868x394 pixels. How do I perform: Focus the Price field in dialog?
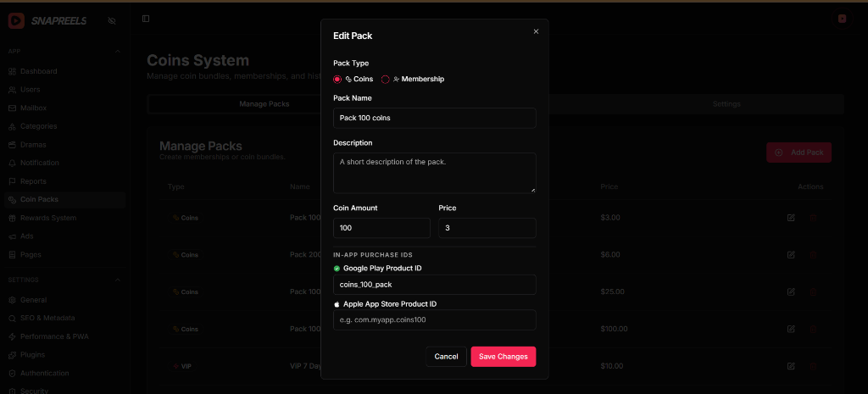(487, 228)
